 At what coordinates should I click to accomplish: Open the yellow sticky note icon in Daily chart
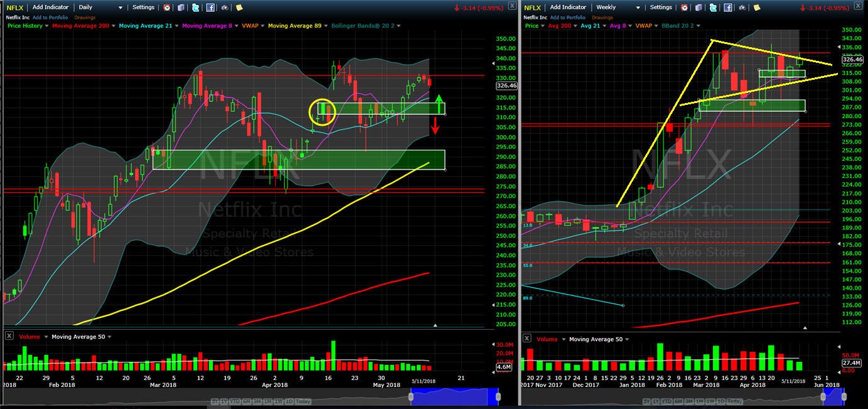coord(239,8)
